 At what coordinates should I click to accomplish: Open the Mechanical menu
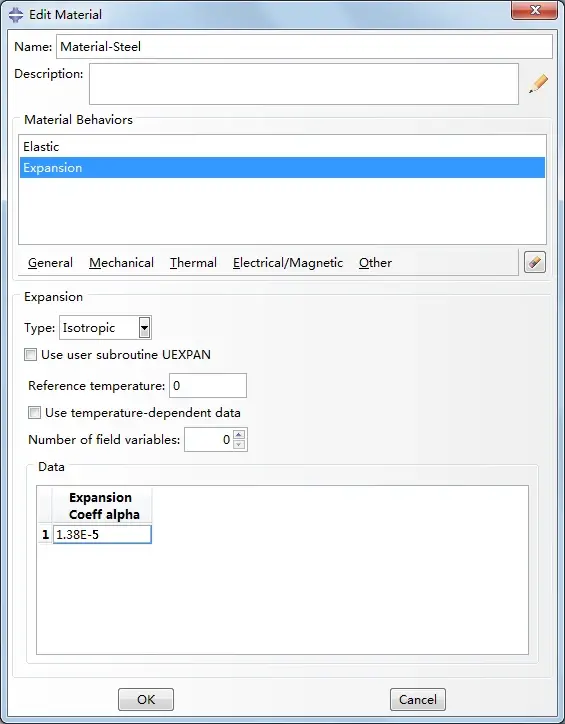point(121,263)
